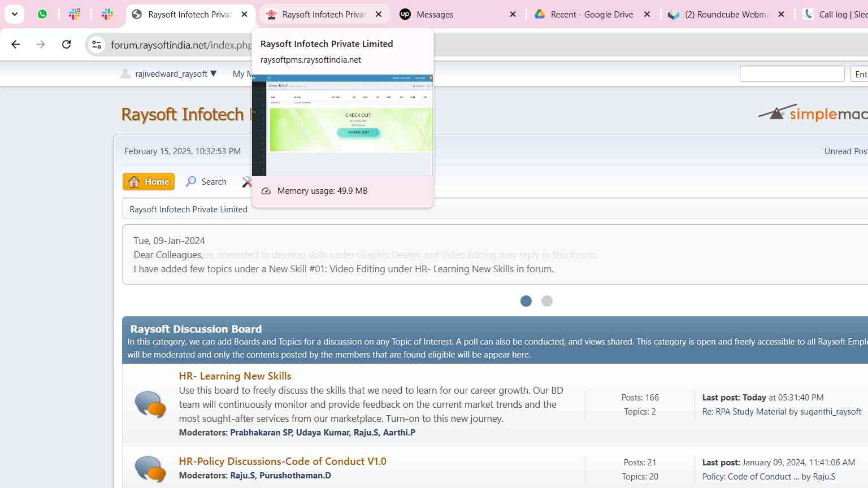Open the first pinned Slack tab

(x=75, y=14)
